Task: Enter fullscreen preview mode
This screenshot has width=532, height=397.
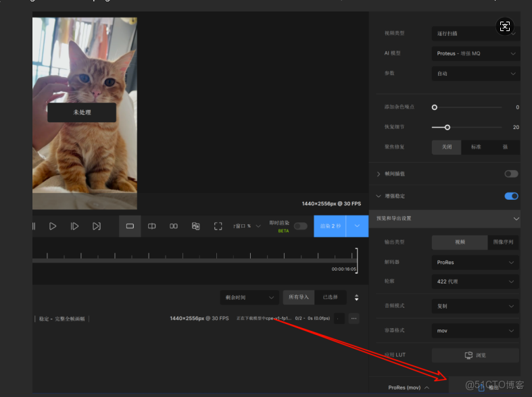Action: click(x=218, y=226)
